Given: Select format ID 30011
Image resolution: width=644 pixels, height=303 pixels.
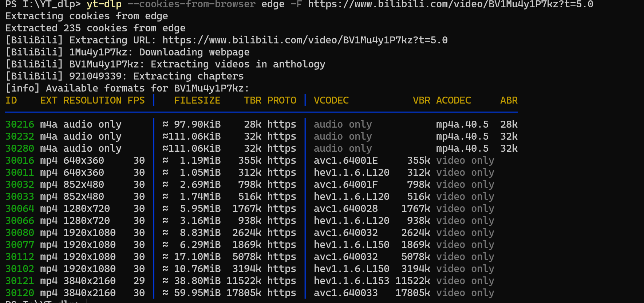Looking at the screenshot, I should pos(20,172).
